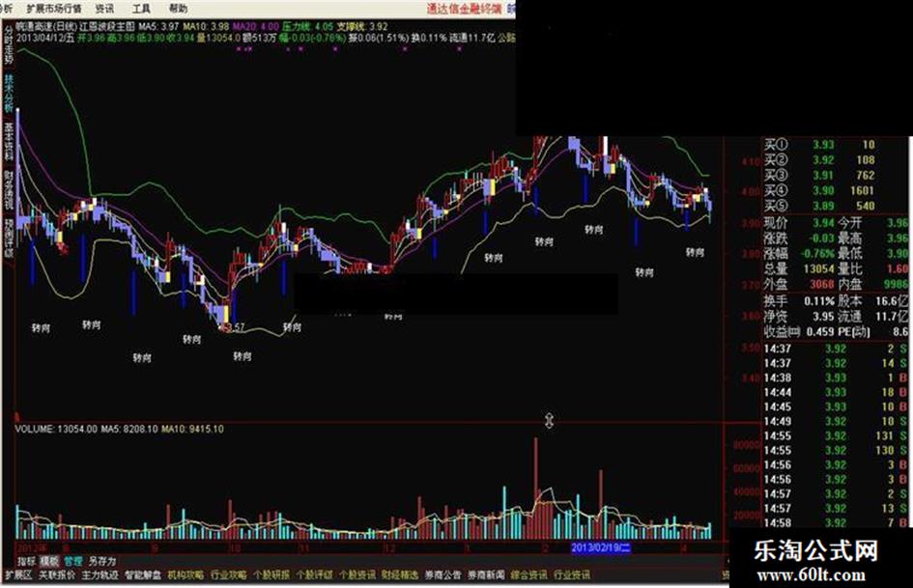
Task: Switch to the 分时走势 sidebar tab
Action: (8, 45)
